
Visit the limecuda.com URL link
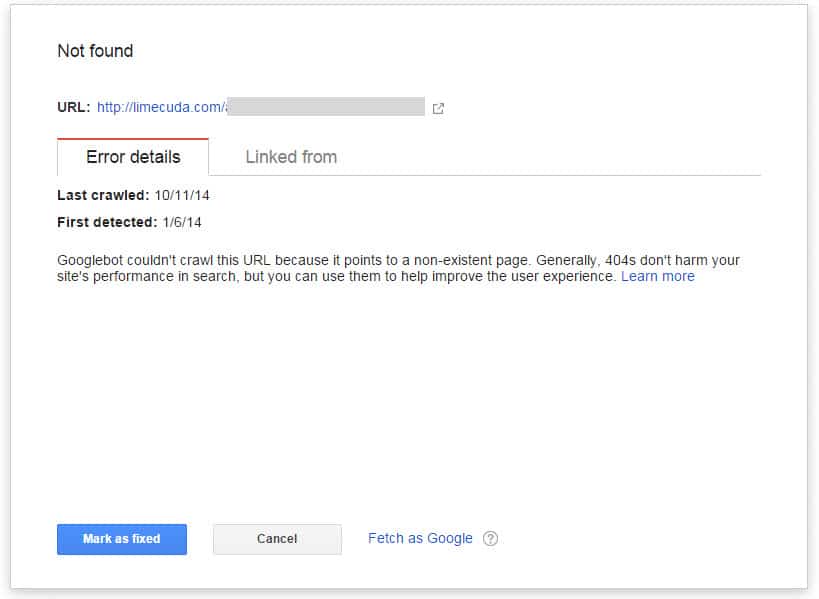[x=161, y=107]
